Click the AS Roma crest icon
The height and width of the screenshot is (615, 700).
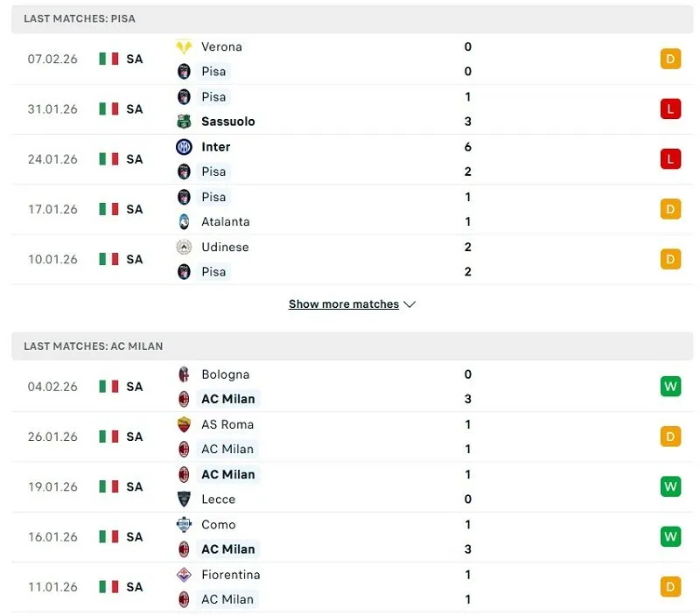tap(184, 424)
